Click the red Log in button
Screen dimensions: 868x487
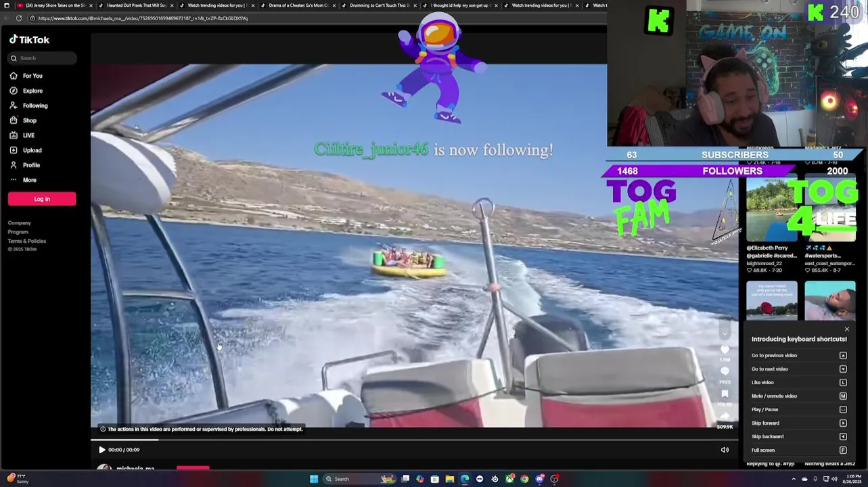(x=42, y=199)
